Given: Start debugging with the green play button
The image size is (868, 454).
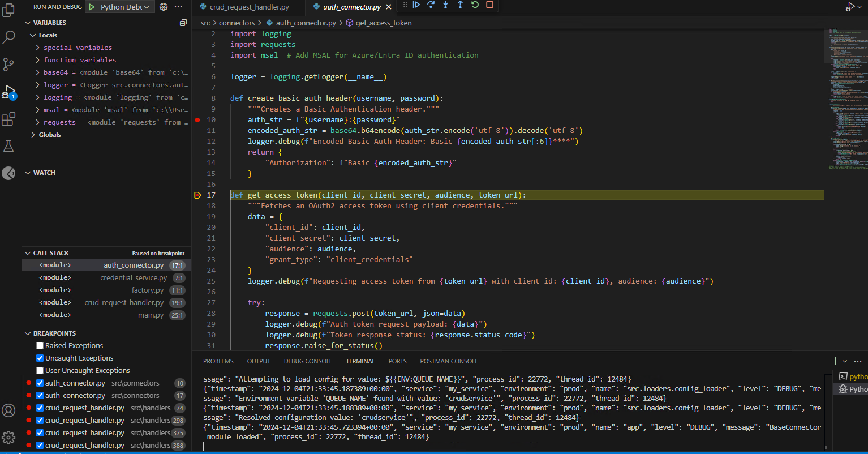Looking at the screenshot, I should coord(92,7).
